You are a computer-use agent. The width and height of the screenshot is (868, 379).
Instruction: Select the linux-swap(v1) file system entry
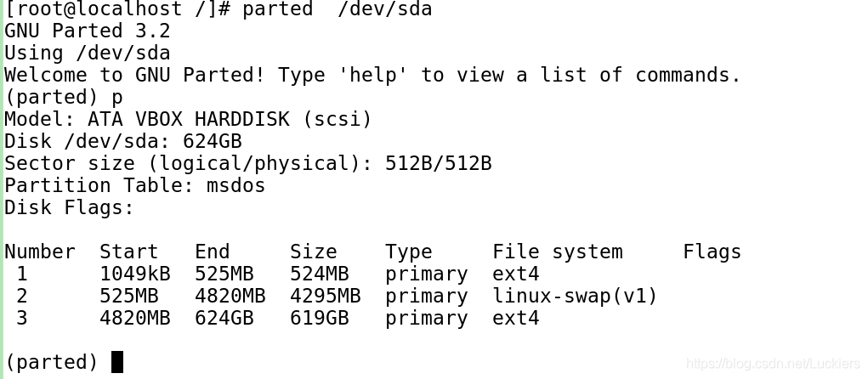575,296
